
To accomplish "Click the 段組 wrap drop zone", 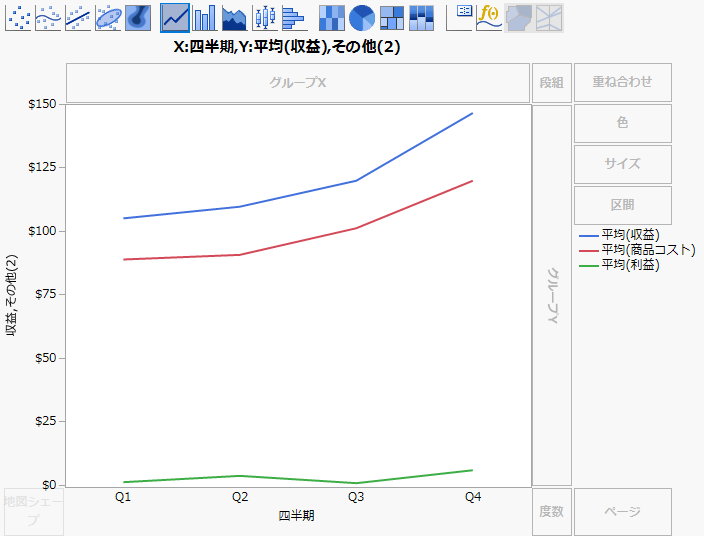I will tap(552, 83).
